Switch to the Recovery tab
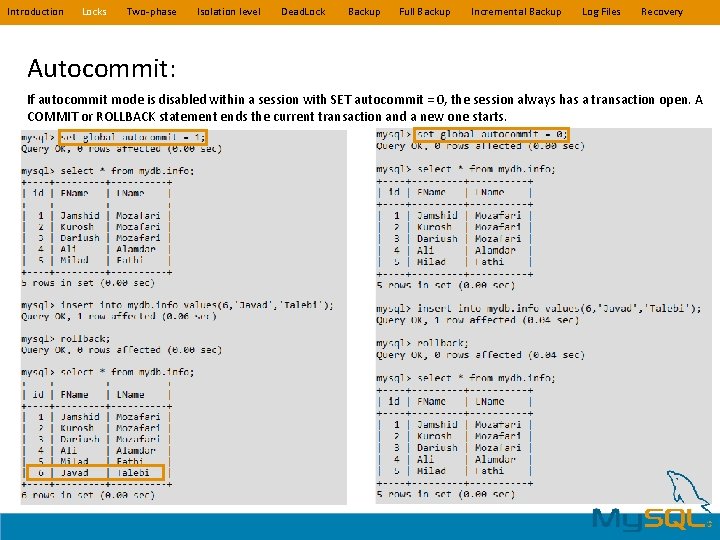This screenshot has height=540, width=720. click(x=662, y=12)
